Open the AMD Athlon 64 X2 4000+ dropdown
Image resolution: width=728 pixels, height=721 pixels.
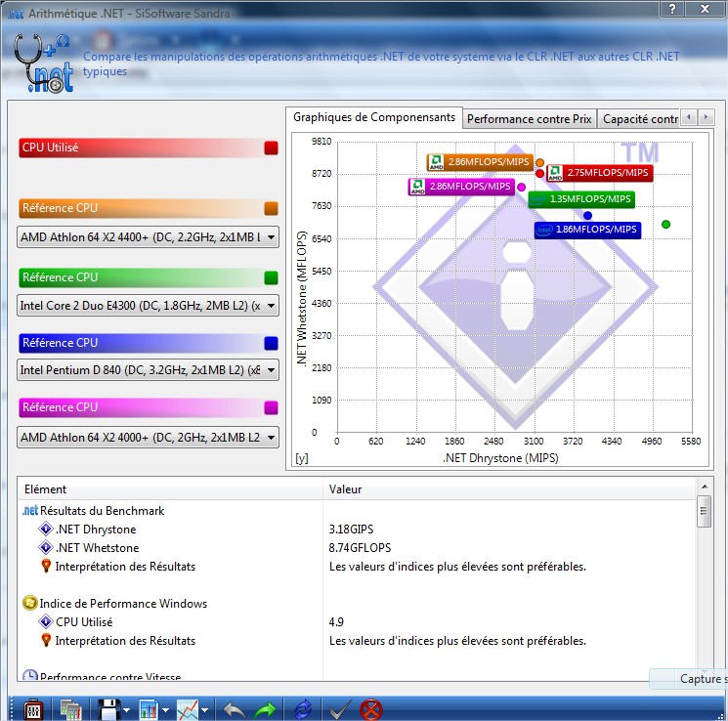click(x=149, y=438)
